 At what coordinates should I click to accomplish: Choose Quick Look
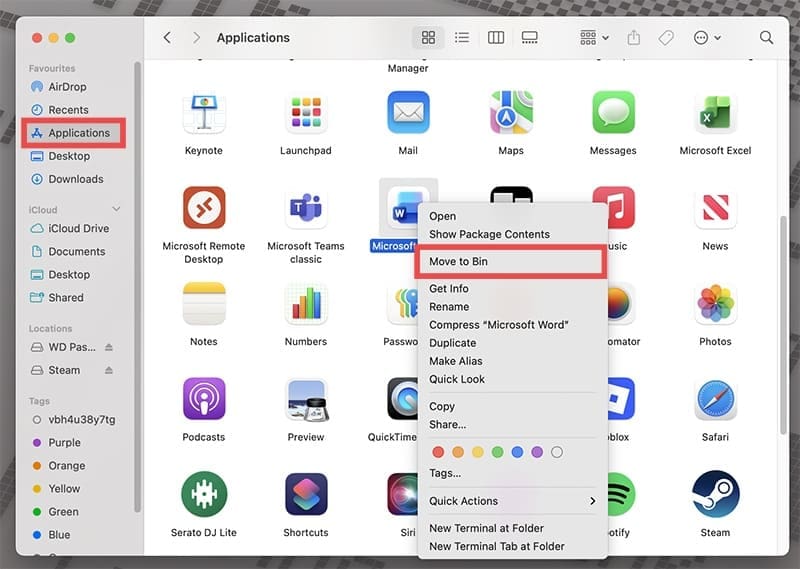[x=512, y=379]
